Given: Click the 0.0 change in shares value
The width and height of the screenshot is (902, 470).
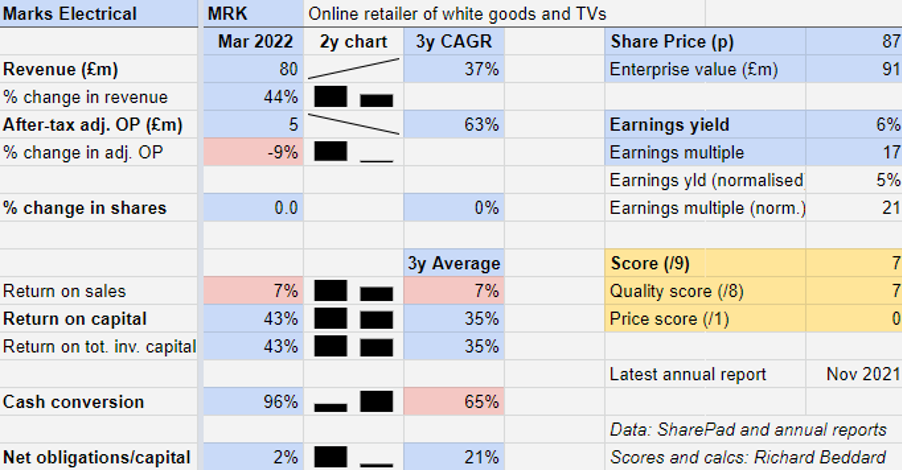Looking at the screenshot, I should pos(253,208).
